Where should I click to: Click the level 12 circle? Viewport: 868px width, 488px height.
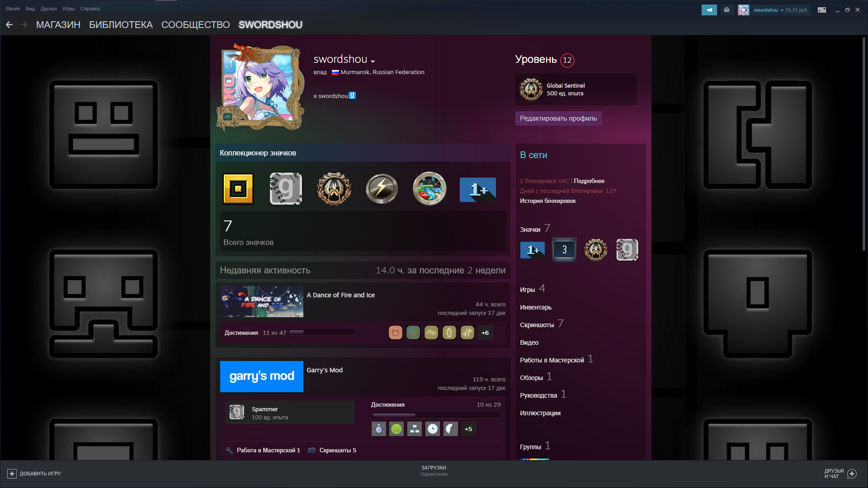567,60
